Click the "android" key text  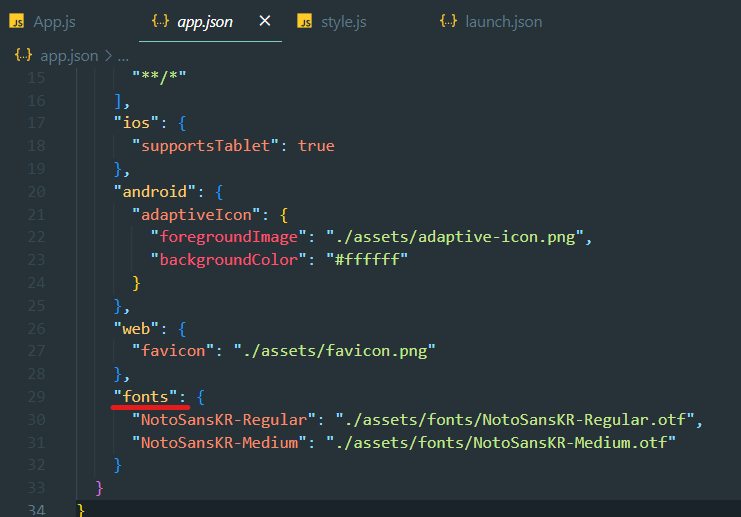point(154,191)
